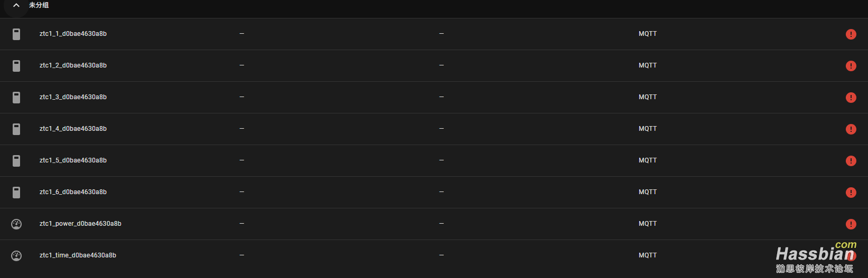Screen dimensions: 868x278
Task: Click MQTT integration on ztc1_5 row
Action: [x=647, y=160]
